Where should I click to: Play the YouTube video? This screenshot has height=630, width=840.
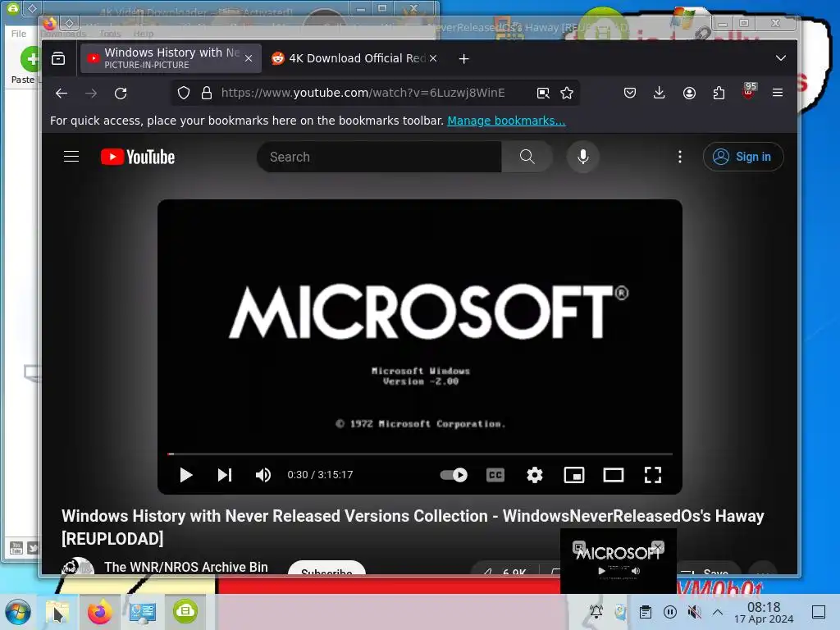(186, 475)
